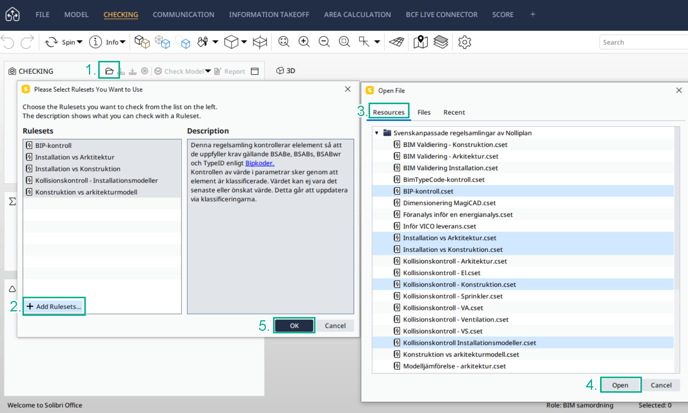Add a new layout tab with plus

pyautogui.click(x=533, y=14)
